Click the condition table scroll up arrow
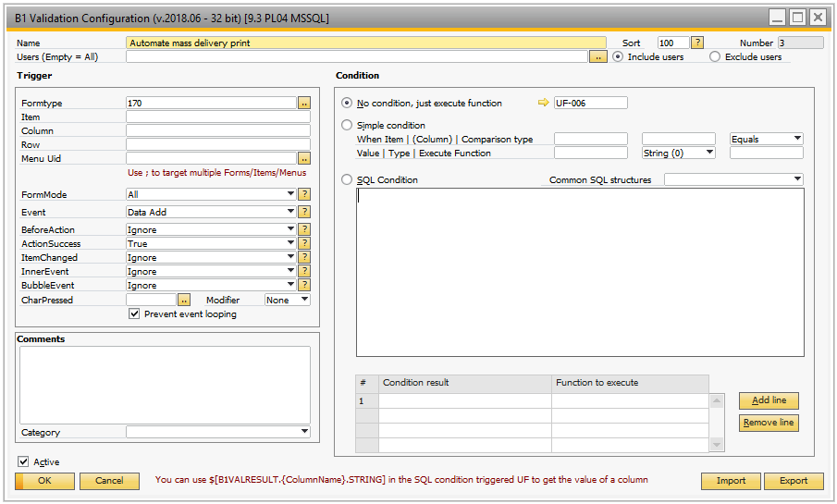The width and height of the screenshot is (837, 504). [x=717, y=400]
